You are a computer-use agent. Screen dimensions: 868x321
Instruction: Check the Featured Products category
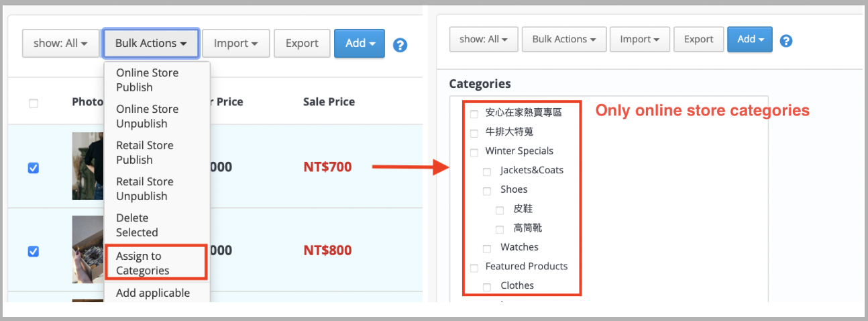(x=474, y=267)
